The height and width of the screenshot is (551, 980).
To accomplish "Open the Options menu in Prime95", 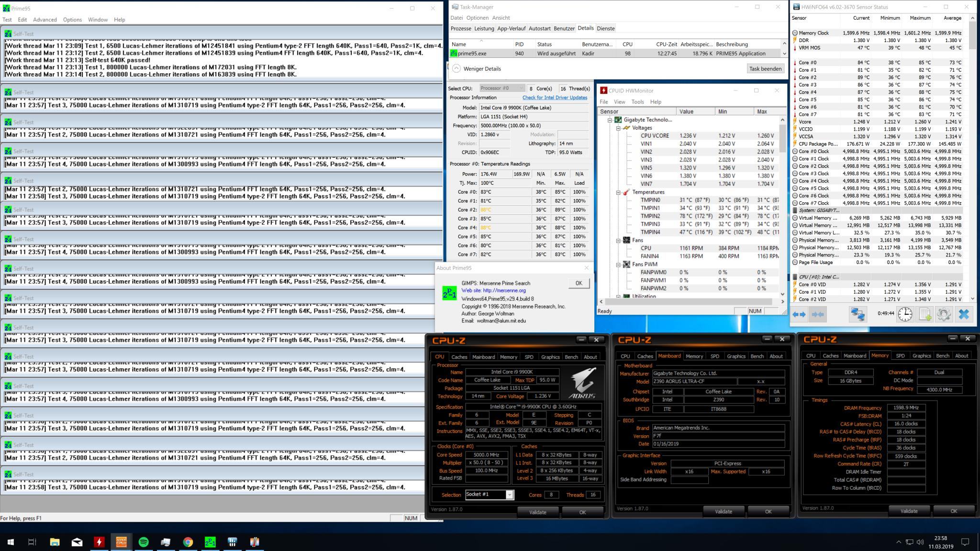I will pos(72,20).
